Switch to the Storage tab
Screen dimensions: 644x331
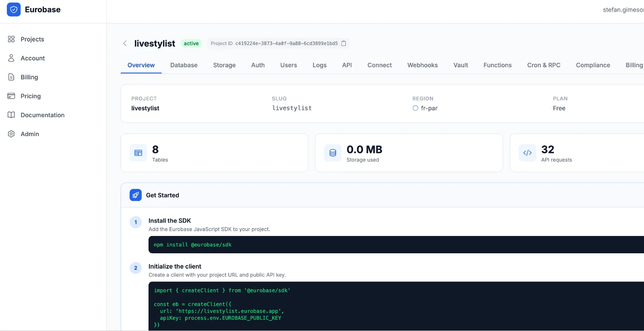[x=225, y=65]
